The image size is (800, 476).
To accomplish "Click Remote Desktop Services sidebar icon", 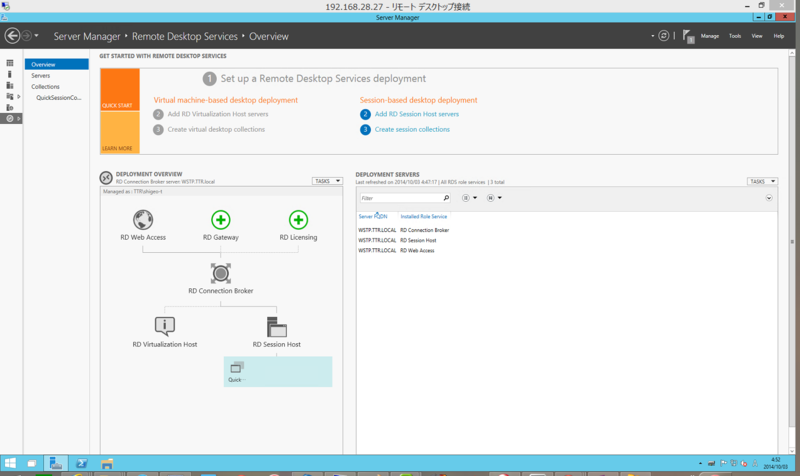I will [x=10, y=118].
